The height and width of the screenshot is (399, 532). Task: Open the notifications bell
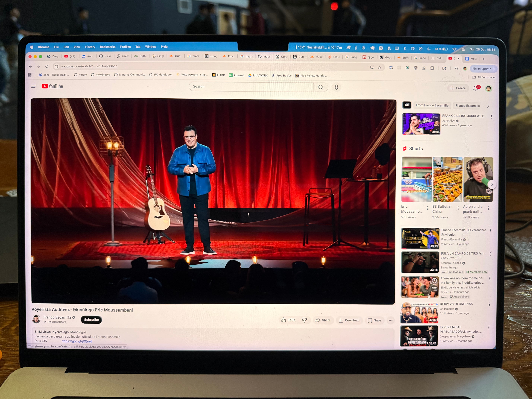coord(475,88)
